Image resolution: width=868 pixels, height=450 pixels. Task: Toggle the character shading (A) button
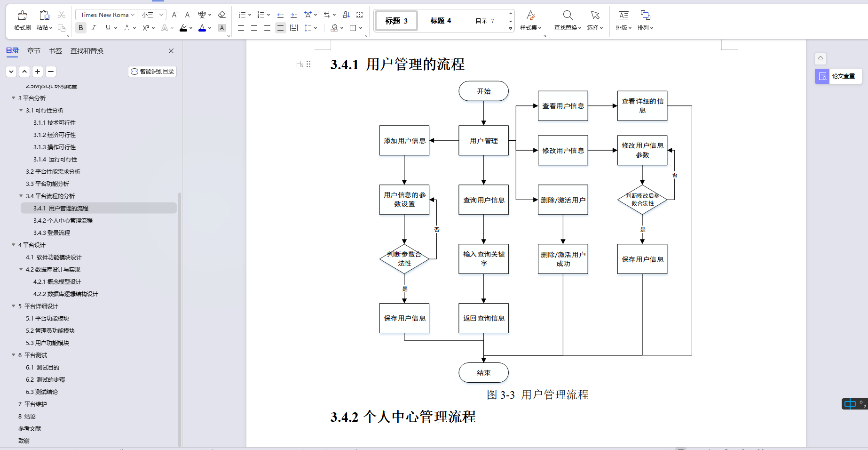tap(221, 28)
